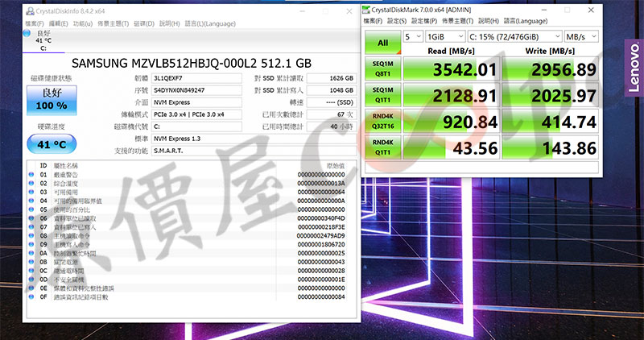
Task: Click the status dot for attribute ID 0B
Action: click(x=31, y=262)
